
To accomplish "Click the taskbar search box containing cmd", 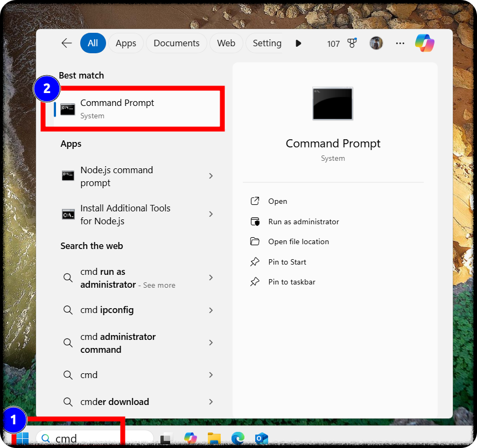I will pyautogui.click(x=95, y=438).
